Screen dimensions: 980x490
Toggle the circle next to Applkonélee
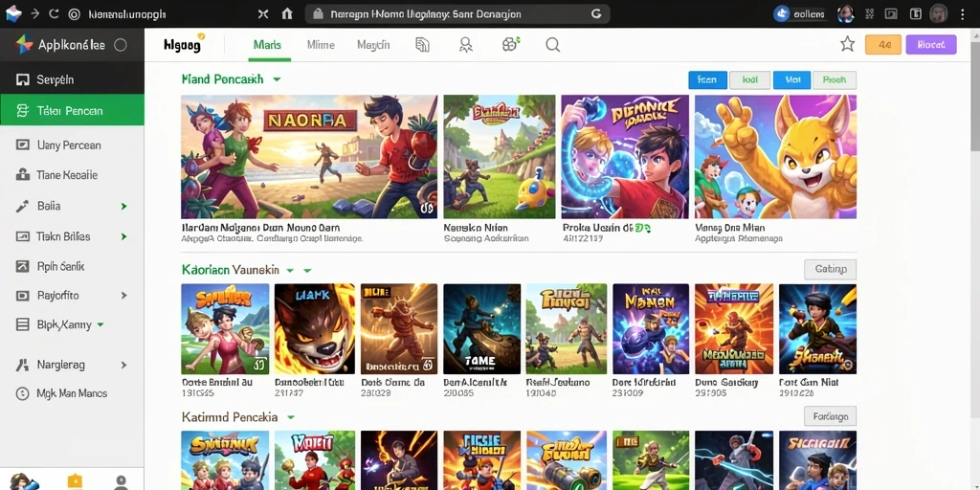pyautogui.click(x=121, y=45)
